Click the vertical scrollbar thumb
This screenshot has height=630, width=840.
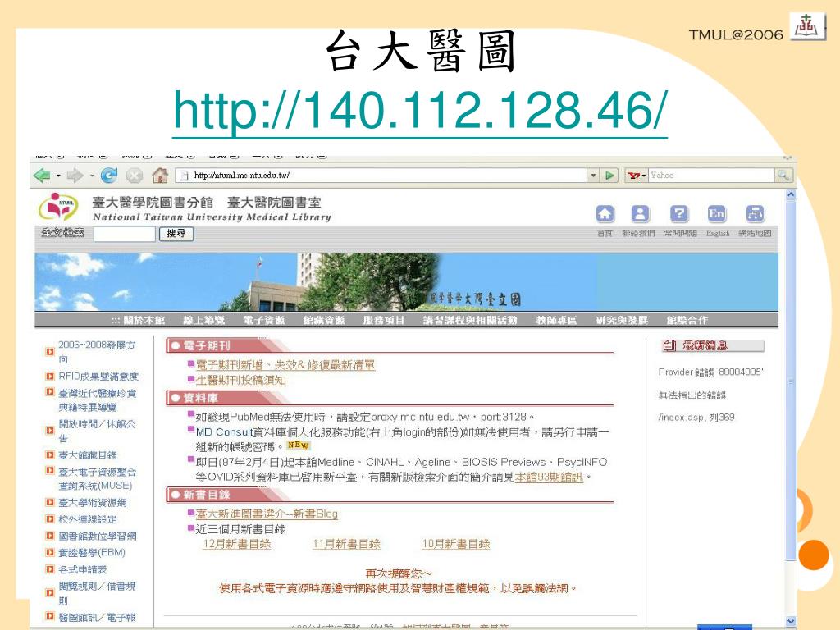(x=791, y=381)
